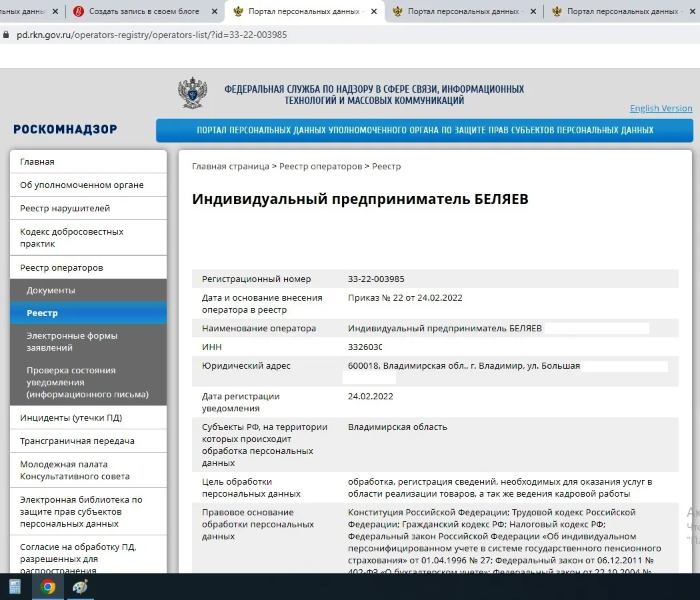This screenshot has height=600, width=700.
Task: Click the Федеральная служба header title
Action: 374,95
